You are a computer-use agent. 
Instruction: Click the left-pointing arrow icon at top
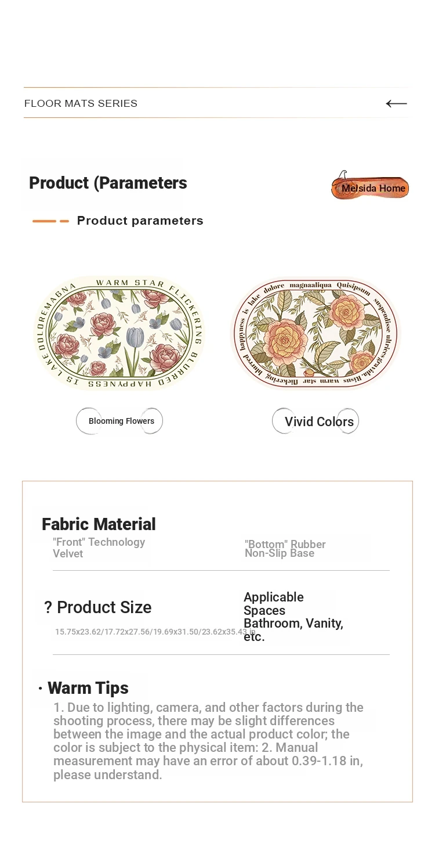396,103
